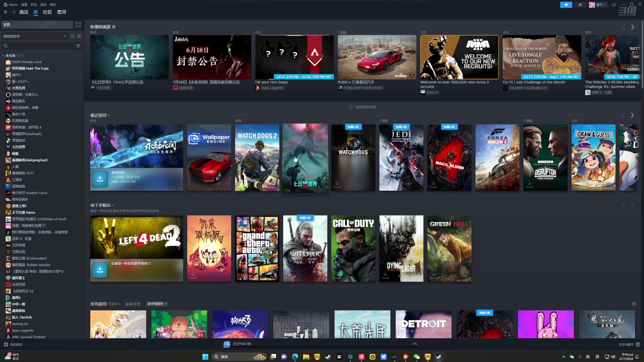Click 添加游戏 at bottom left
Image resolution: width=644 pixels, height=362 pixels.
(13, 345)
